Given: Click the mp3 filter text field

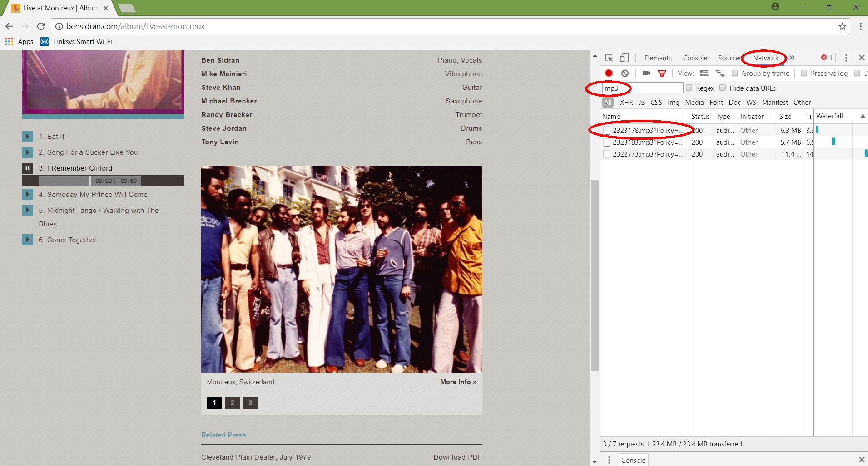Looking at the screenshot, I should click(x=643, y=88).
